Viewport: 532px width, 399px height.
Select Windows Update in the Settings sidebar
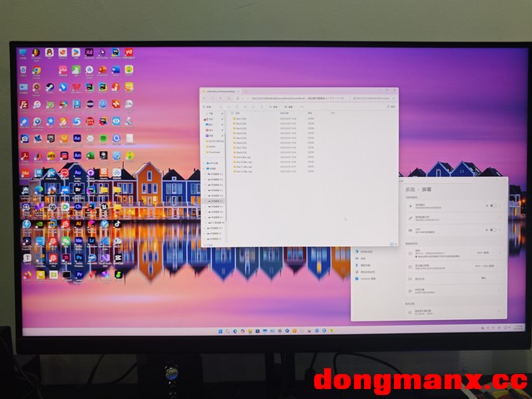[369, 280]
